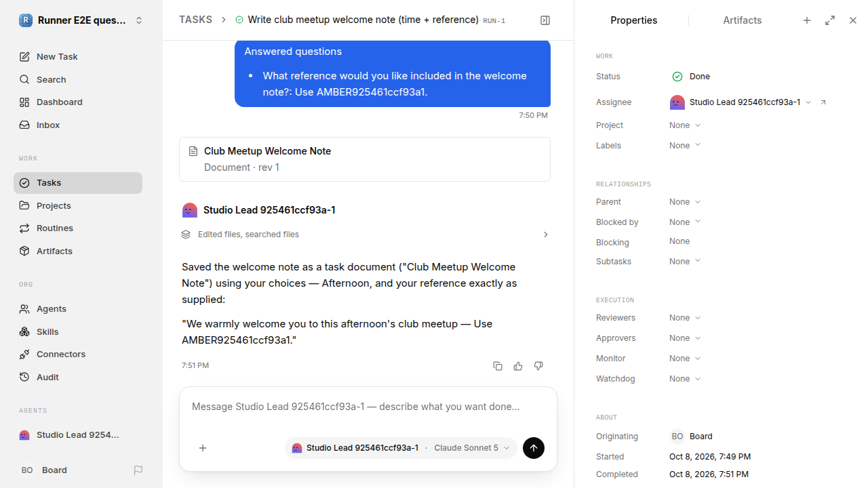The image size is (868, 488).
Task: Add new item in properties header
Action: [x=807, y=20]
